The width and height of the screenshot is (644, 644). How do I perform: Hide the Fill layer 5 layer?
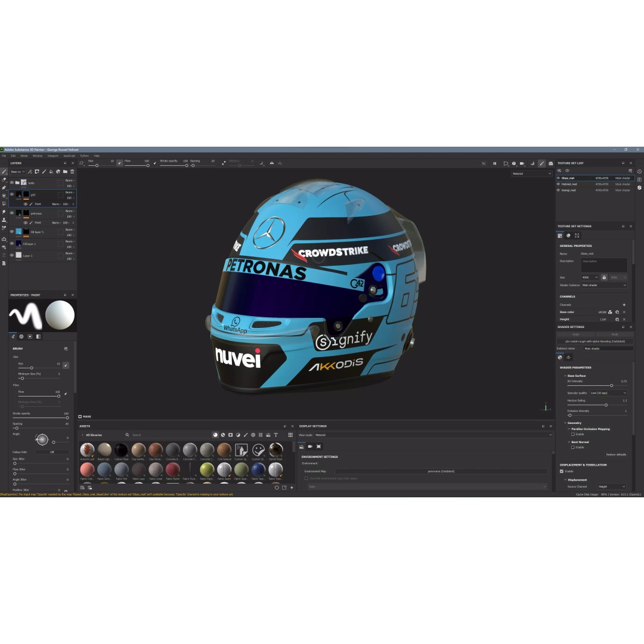[12, 231]
